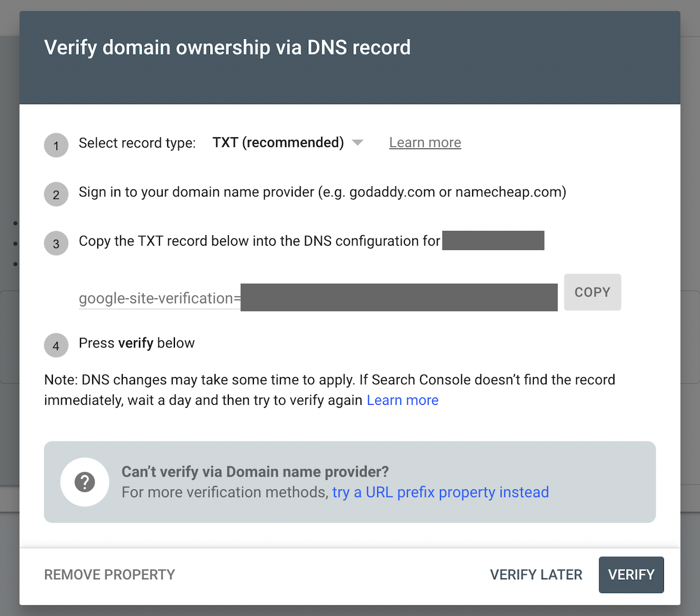The image size is (700, 616).
Task: Click the redacted verification token value
Action: tap(399, 297)
